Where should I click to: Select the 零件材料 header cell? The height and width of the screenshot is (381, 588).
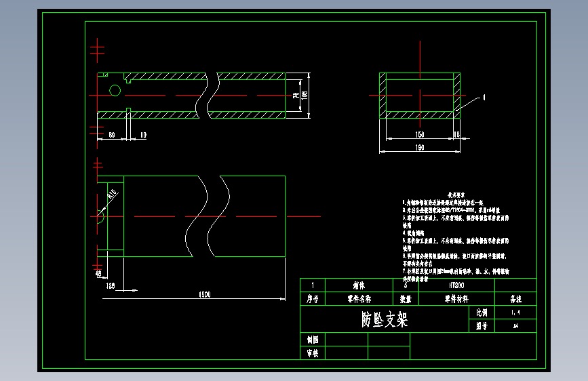point(456,299)
